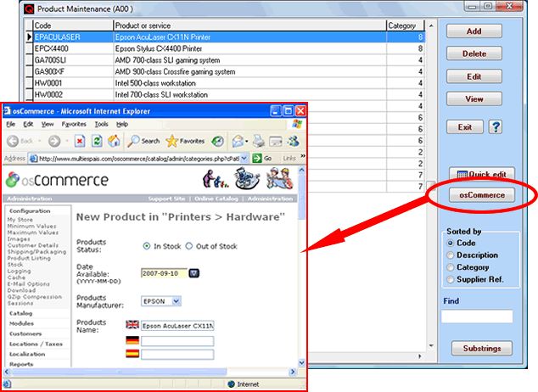Click the Spanish product name field
The image size is (538, 392).
[177, 355]
